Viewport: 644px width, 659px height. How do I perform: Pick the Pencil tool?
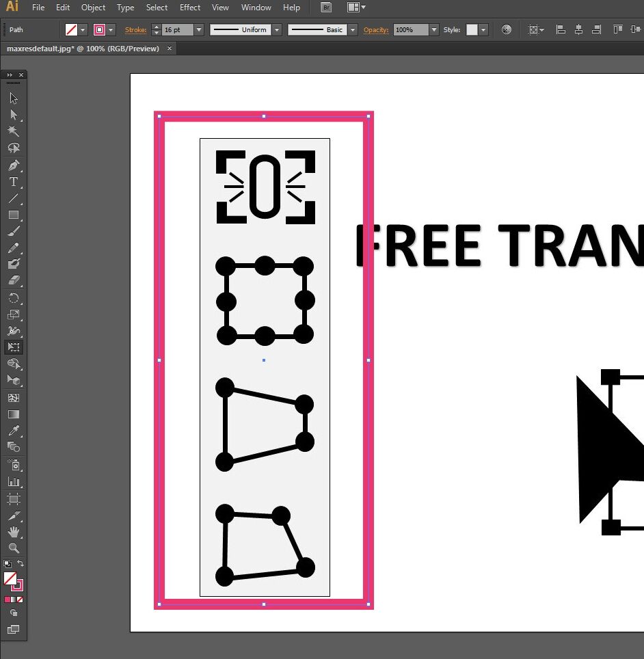click(x=14, y=247)
